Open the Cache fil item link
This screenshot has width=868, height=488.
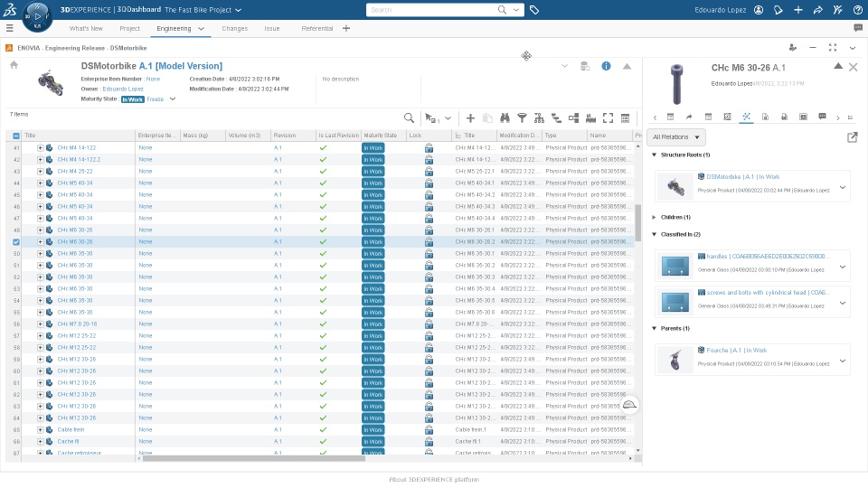point(68,442)
